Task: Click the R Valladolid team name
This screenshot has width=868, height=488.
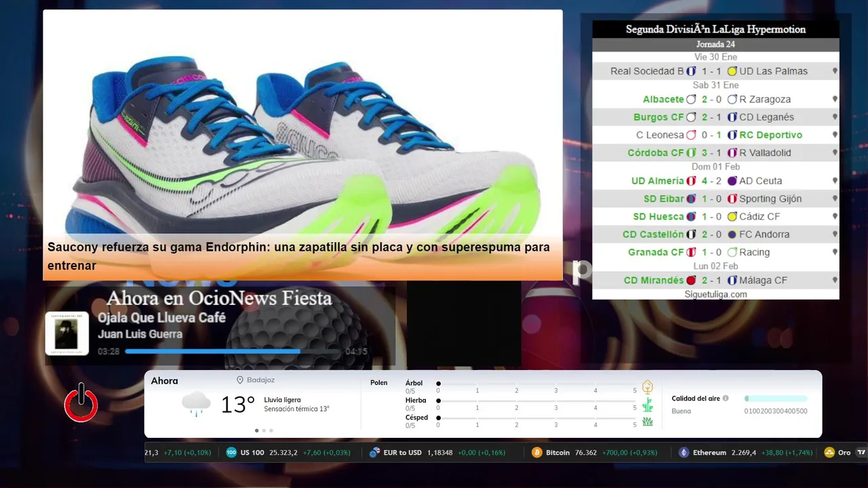Action: [765, 153]
